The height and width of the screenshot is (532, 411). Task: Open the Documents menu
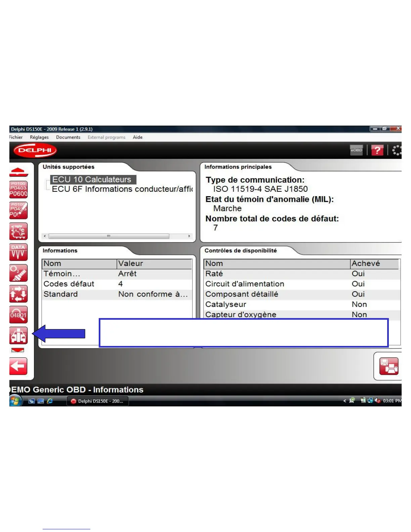click(68, 137)
